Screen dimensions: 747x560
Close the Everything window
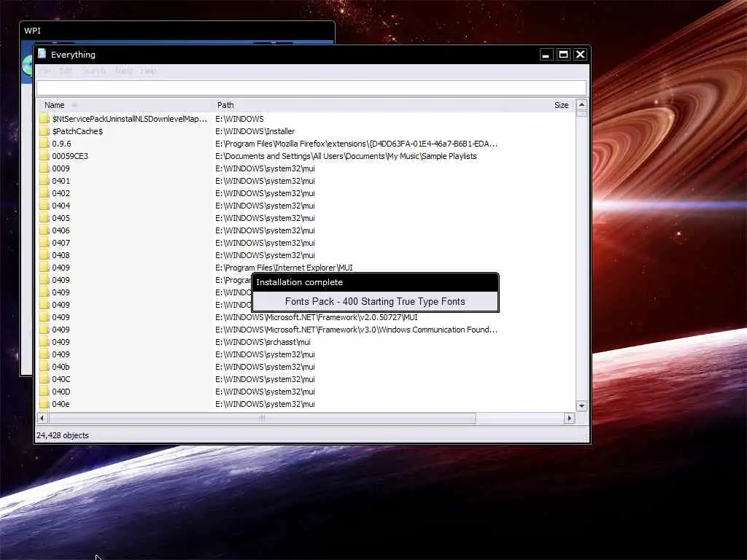click(x=580, y=55)
